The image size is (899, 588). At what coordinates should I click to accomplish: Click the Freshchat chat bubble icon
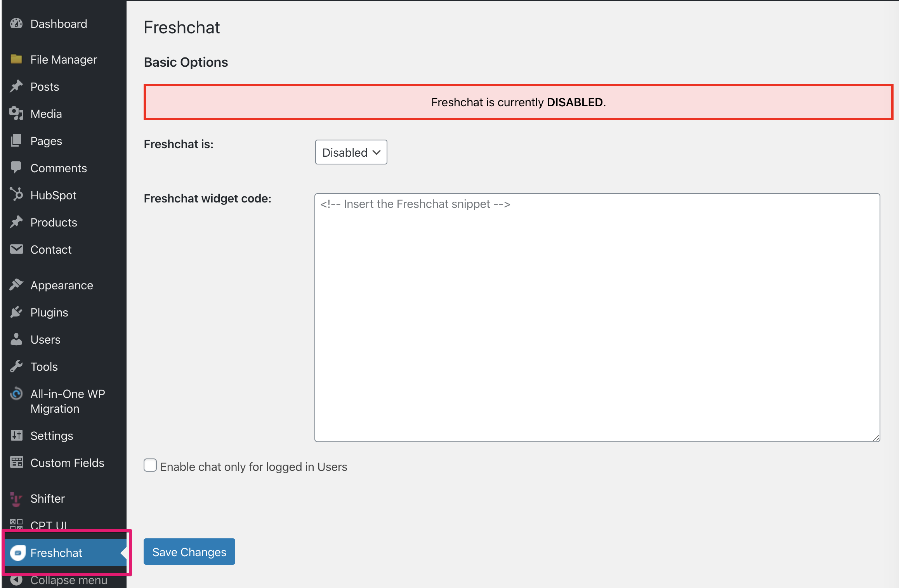pos(18,553)
